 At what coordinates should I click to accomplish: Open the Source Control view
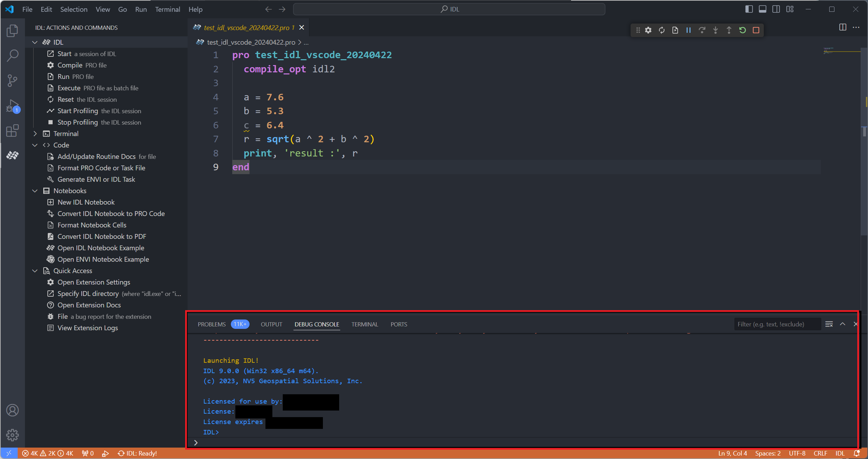[12, 80]
